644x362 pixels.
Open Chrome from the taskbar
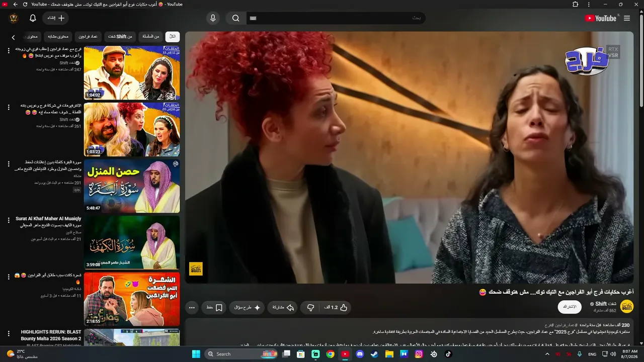[330, 354]
